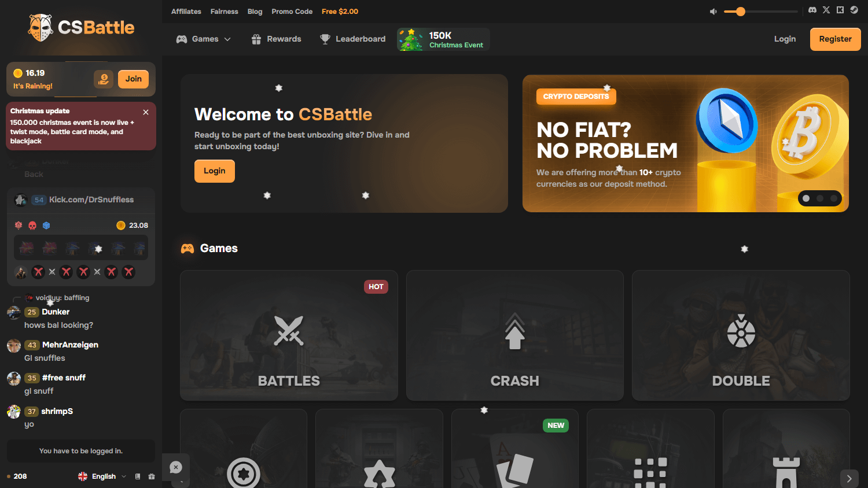Click the Kick social media icon
Viewport: 868px width, 488px height.
[x=840, y=10]
